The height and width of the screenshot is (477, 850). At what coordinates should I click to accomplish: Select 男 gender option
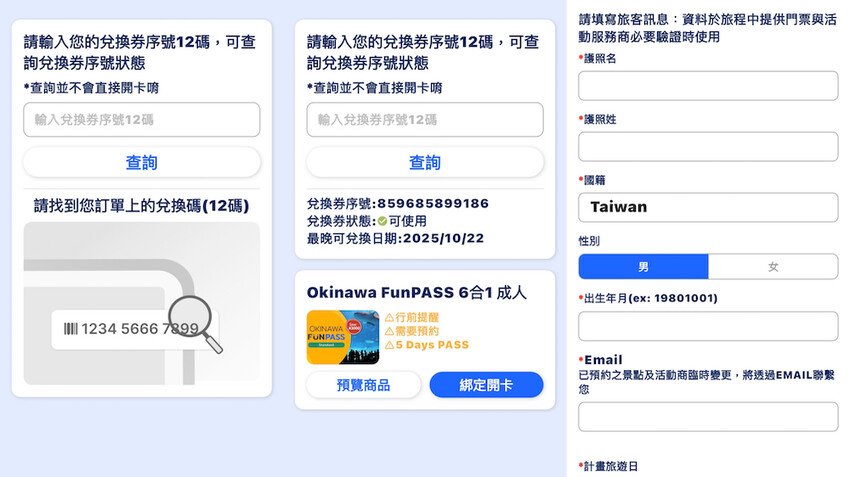(x=643, y=267)
